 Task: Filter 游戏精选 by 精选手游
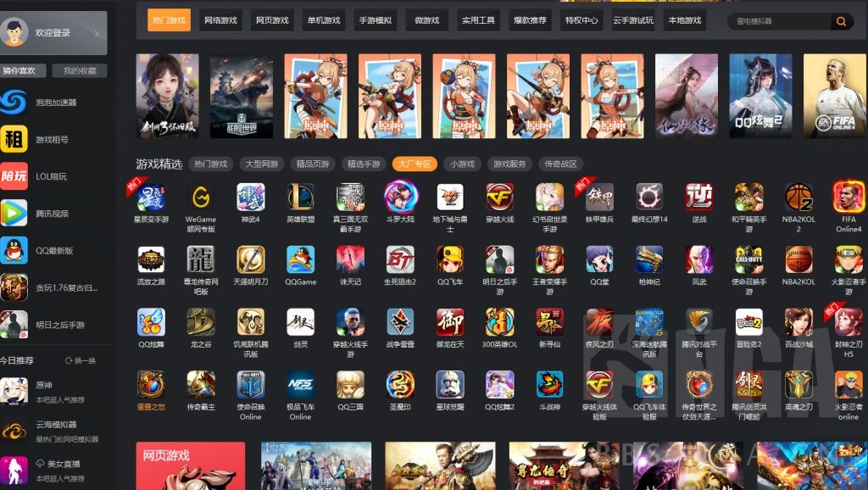[364, 164]
